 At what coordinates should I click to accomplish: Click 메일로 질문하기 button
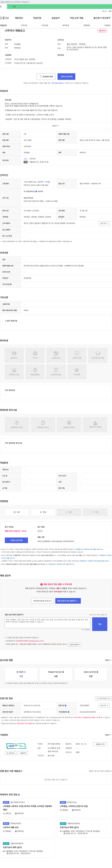pos(75,644)
